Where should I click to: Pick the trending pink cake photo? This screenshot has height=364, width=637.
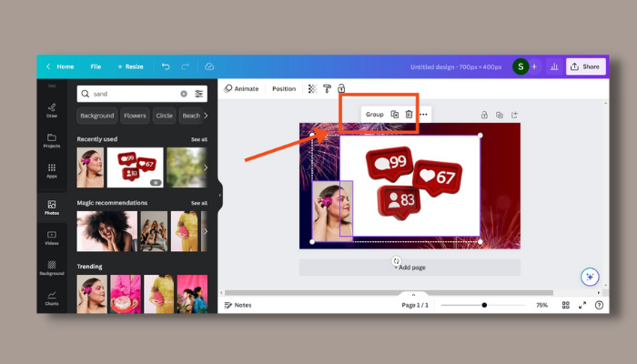(126, 294)
